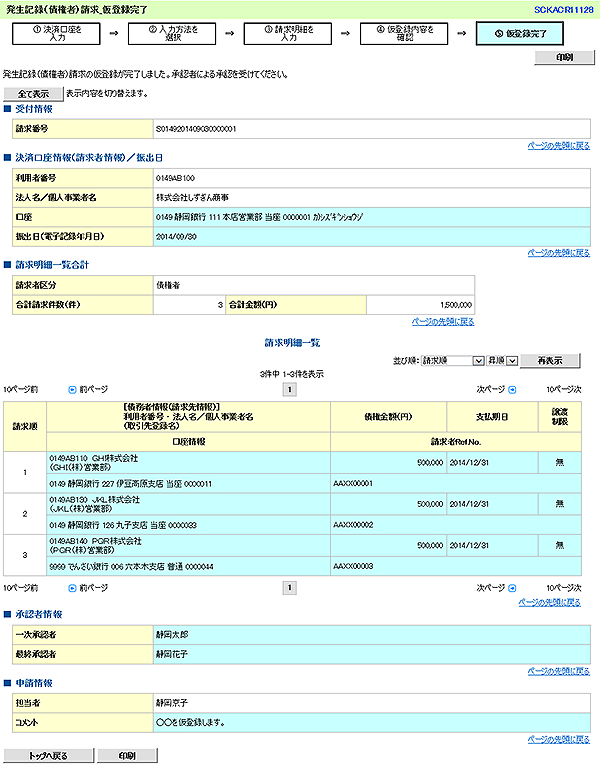
Task: Click account でんさい銀行 六本木支店 0000044
Action: pos(131,566)
